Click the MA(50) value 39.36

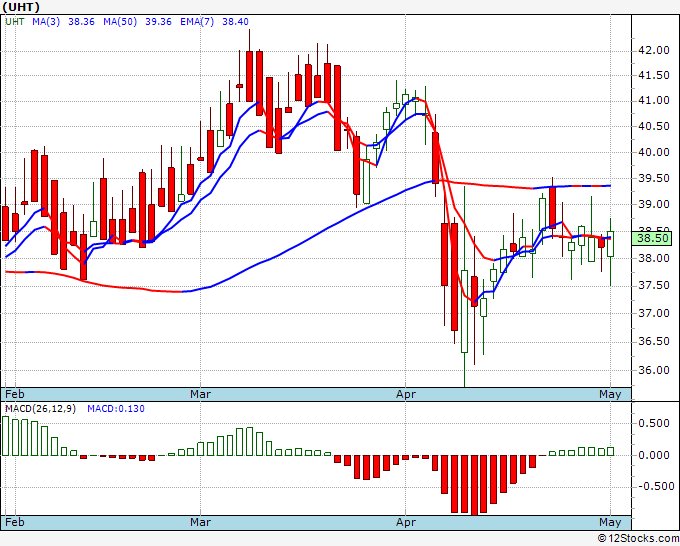pyautogui.click(x=158, y=22)
